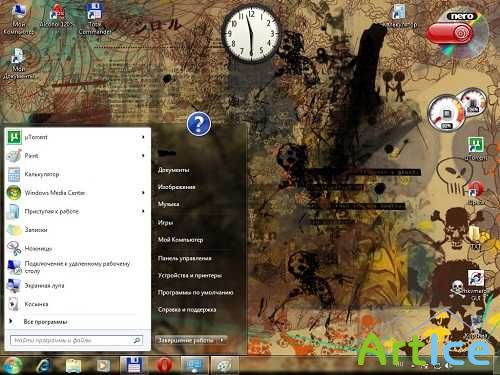This screenshot has width=500, height=375.
Task: Open Windows Explorer folder on the taskbar
Action: coord(73,366)
